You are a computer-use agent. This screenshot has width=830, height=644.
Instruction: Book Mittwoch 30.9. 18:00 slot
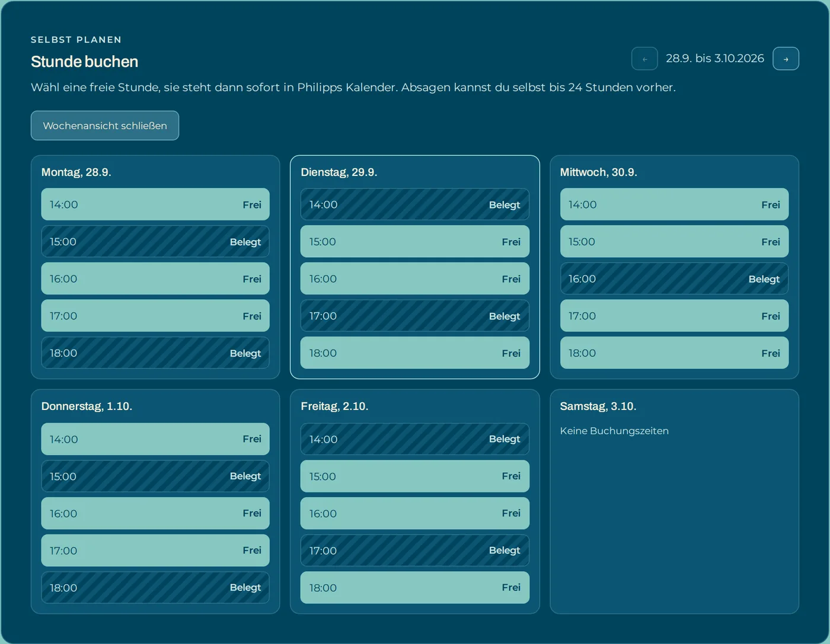[x=674, y=353]
